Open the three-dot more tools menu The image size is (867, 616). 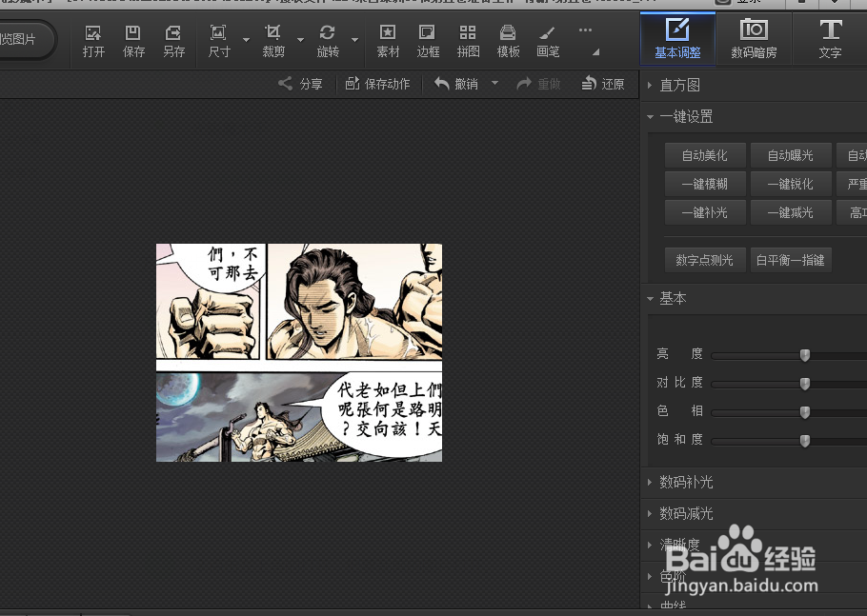pyautogui.click(x=586, y=30)
